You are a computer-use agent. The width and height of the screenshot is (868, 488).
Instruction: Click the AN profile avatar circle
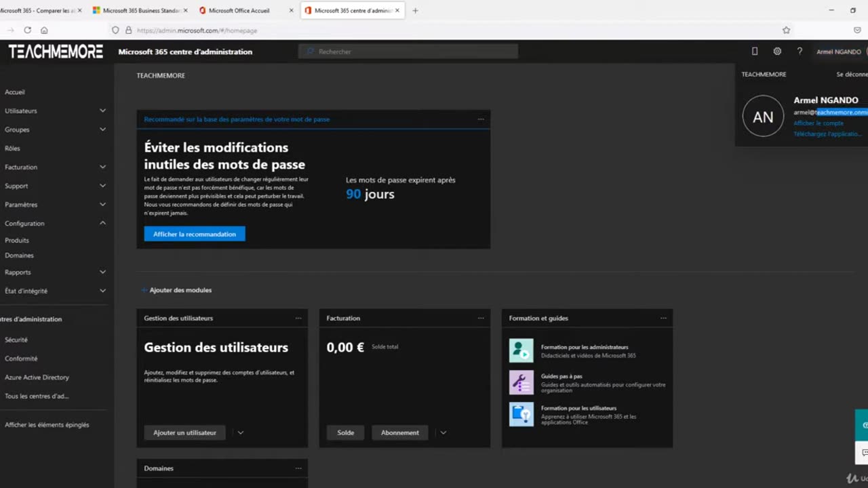(x=763, y=116)
